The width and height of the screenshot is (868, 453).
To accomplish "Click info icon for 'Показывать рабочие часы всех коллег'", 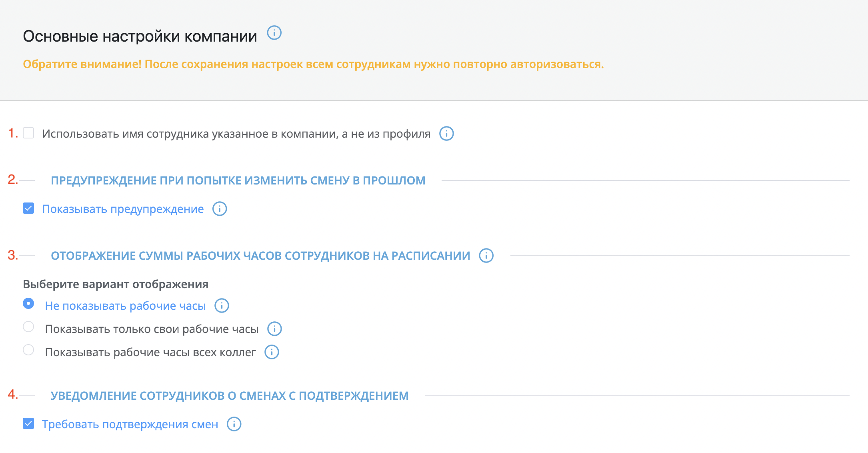I will pos(272,352).
